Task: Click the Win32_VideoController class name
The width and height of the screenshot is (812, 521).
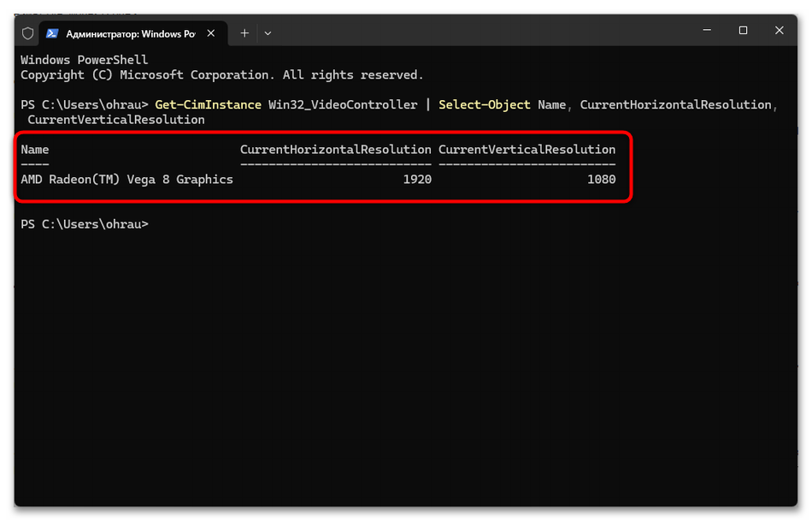Action: pos(343,104)
